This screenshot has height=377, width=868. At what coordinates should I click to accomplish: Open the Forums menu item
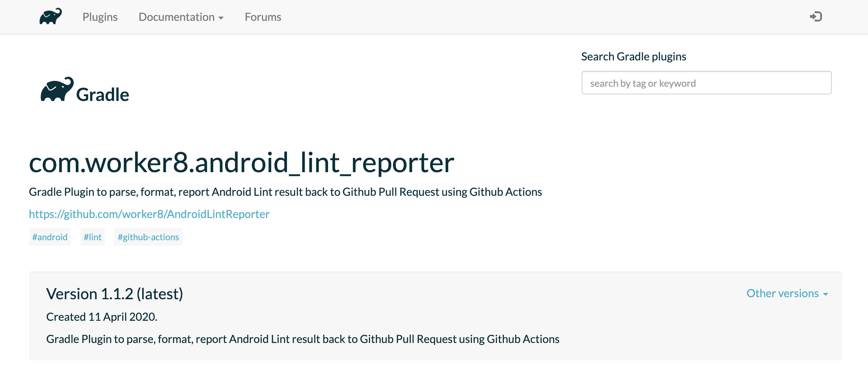coord(263,17)
